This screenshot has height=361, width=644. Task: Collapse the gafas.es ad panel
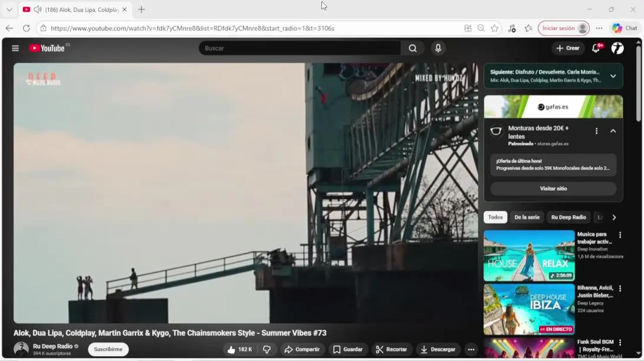[x=613, y=131]
